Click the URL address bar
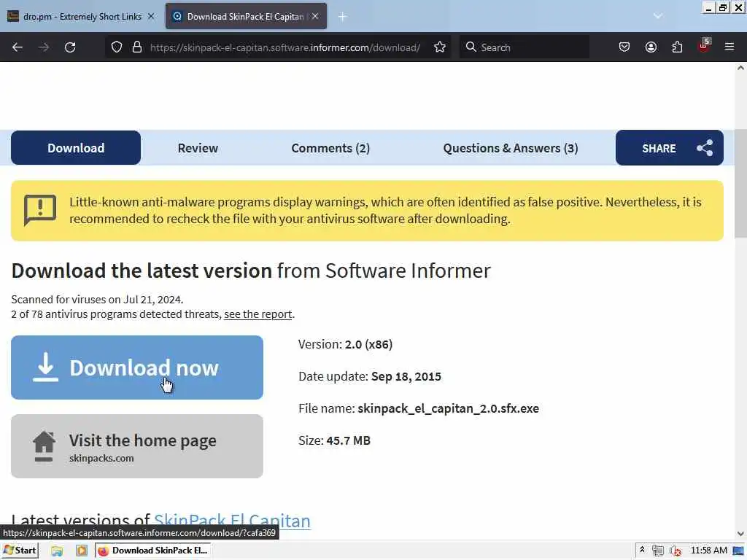The width and height of the screenshot is (747, 560). 285,47
